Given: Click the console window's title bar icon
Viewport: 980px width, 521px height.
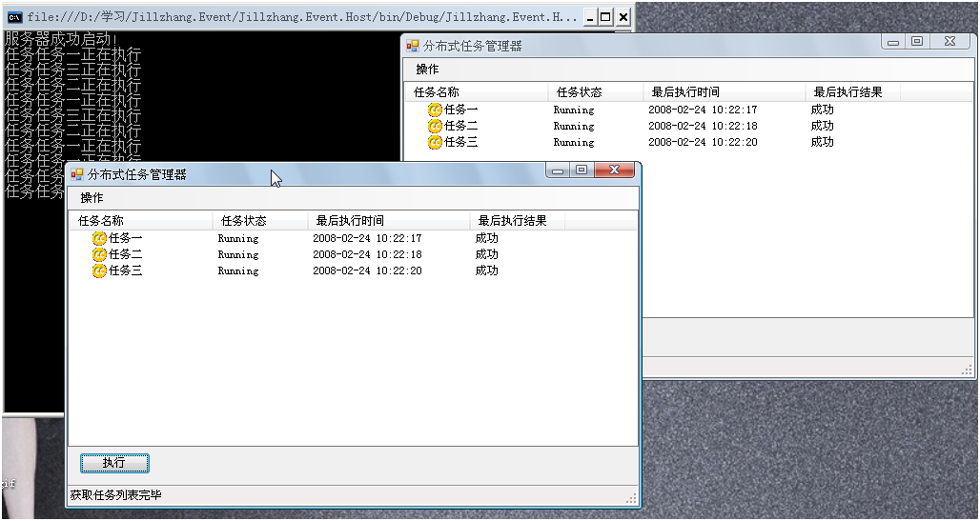Looking at the screenshot, I should (14, 17).
